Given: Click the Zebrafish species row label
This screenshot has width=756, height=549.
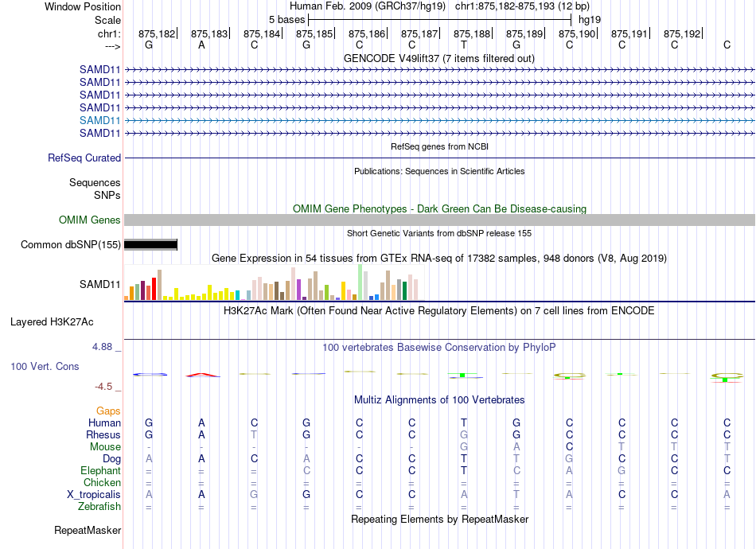Looking at the screenshot, I should [99, 507].
